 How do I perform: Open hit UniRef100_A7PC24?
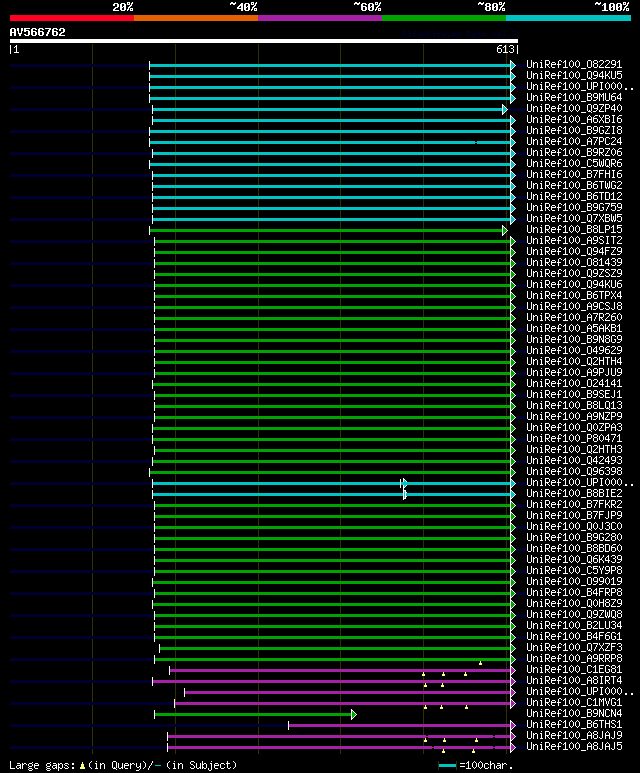click(574, 141)
